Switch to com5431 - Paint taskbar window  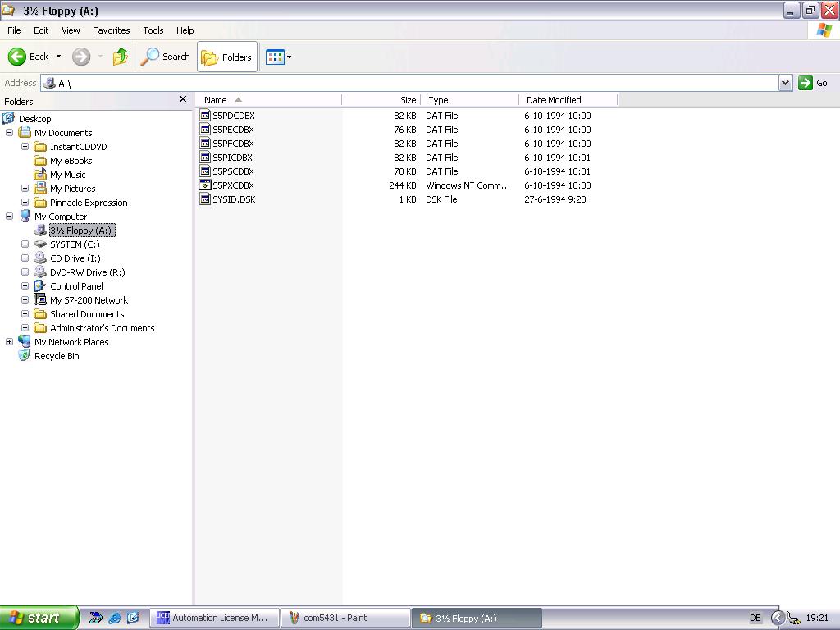345,618
